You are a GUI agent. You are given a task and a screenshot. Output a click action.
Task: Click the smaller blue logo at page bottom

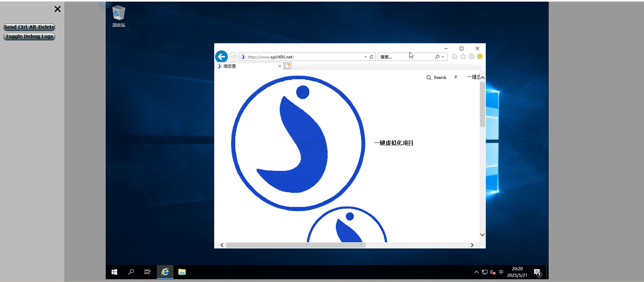point(347,224)
